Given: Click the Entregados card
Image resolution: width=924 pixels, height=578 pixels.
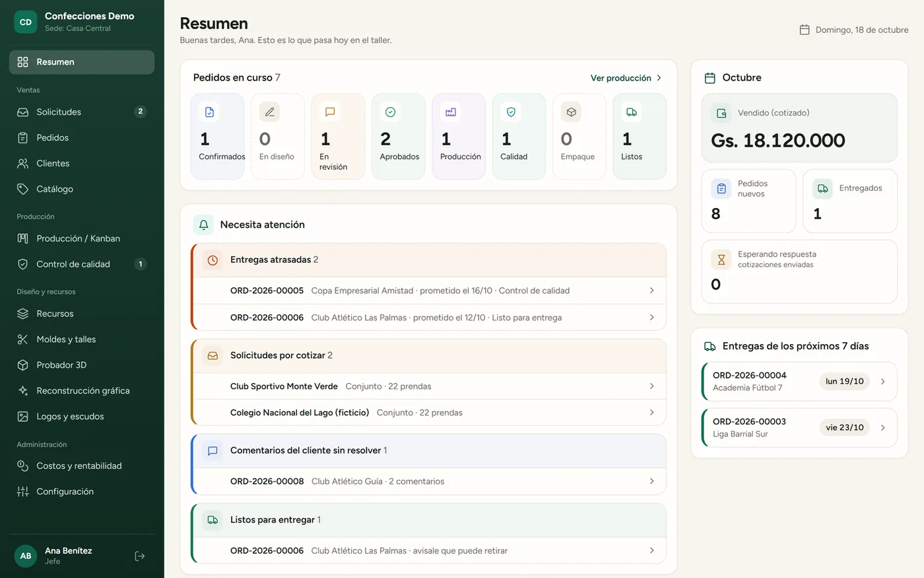Looking at the screenshot, I should tap(850, 201).
